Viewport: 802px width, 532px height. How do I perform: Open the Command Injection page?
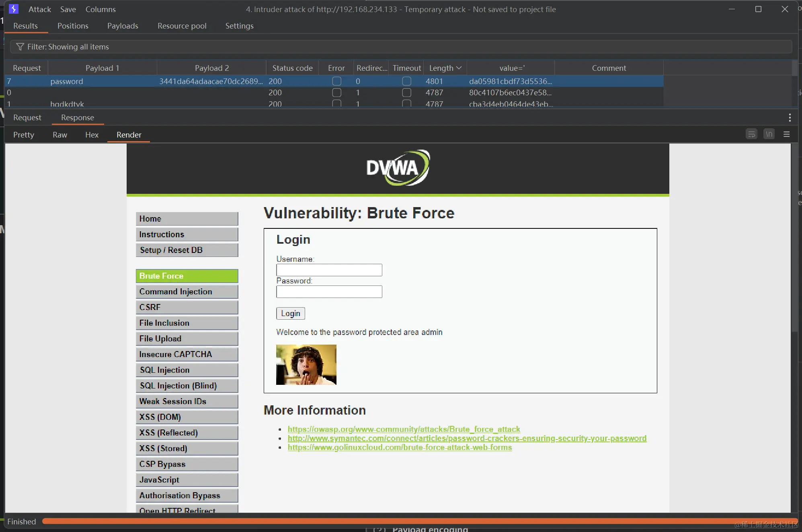(187, 292)
